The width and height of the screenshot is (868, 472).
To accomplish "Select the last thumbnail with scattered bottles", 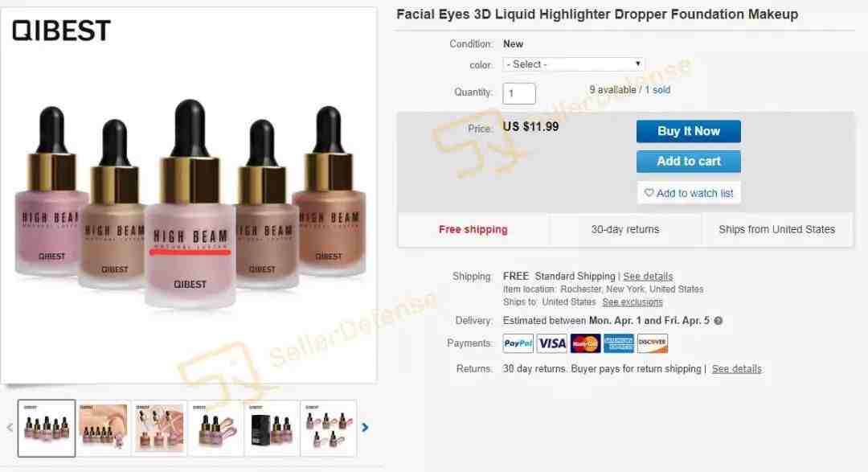I will coord(328,429).
